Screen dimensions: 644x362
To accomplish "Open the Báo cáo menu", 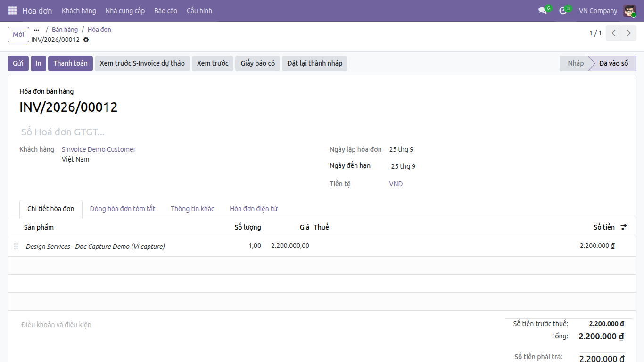I will (165, 10).
